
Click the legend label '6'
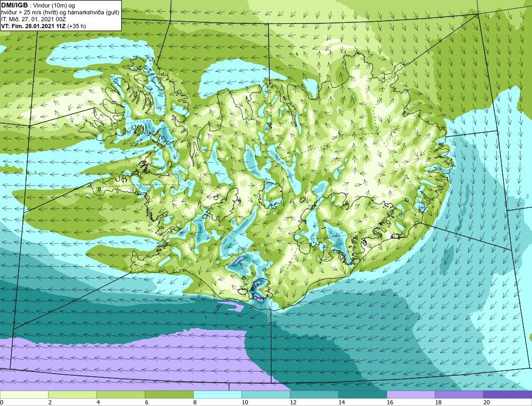point(147,402)
